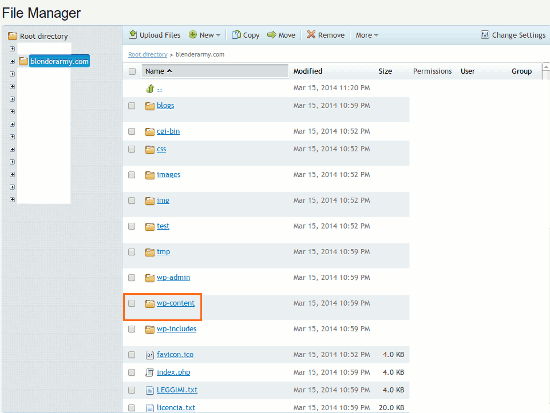Click the User column header
Image resolution: width=550 pixels, height=413 pixels.
[467, 71]
